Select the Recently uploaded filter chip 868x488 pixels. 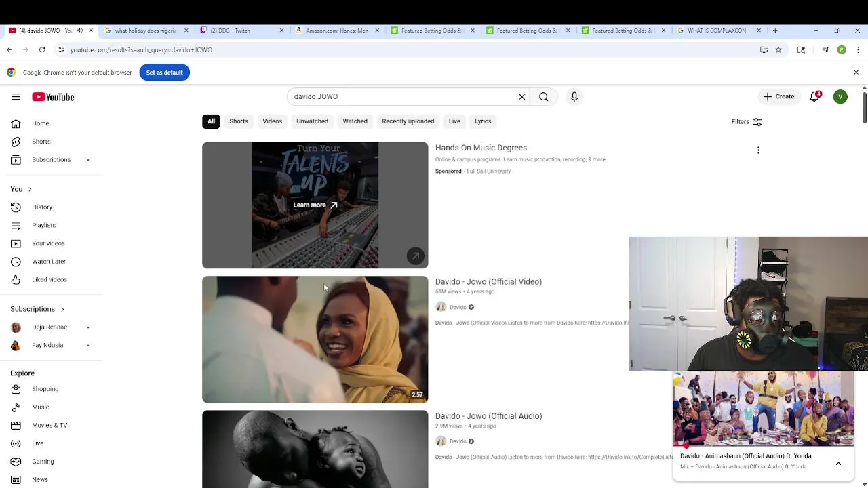(x=408, y=121)
